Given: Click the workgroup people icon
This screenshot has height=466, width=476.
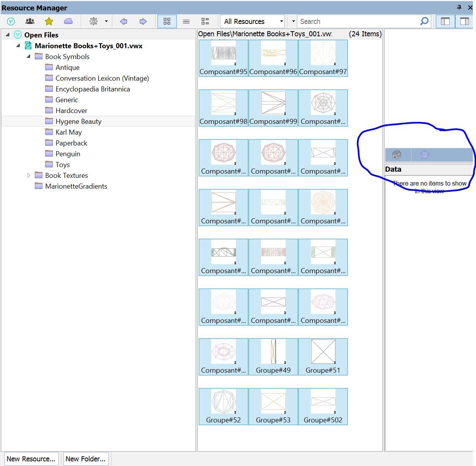Looking at the screenshot, I should click(30, 21).
